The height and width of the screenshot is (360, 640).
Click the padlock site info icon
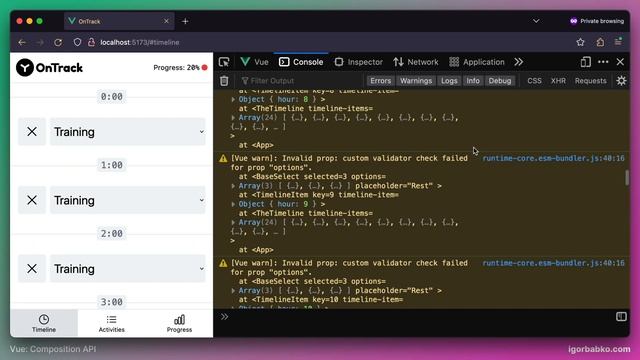(91, 42)
